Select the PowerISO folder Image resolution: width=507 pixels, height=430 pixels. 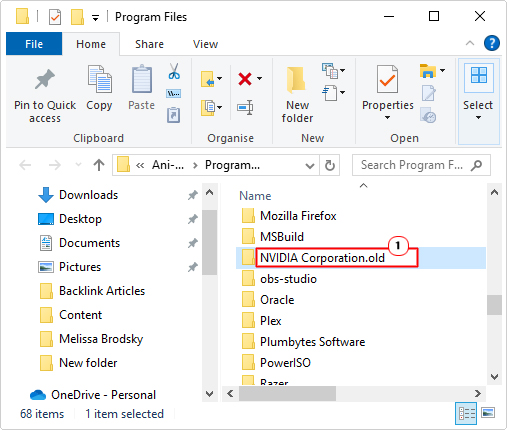click(276, 363)
